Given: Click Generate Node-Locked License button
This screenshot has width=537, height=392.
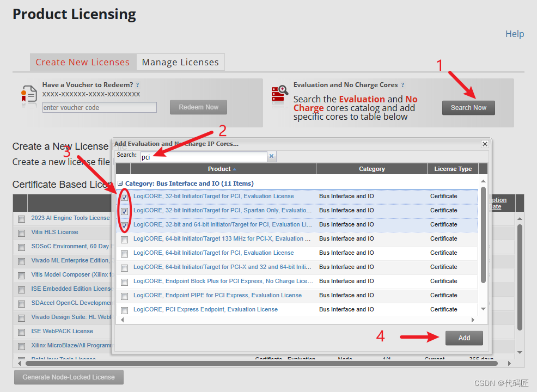Looking at the screenshot, I should (x=69, y=377).
